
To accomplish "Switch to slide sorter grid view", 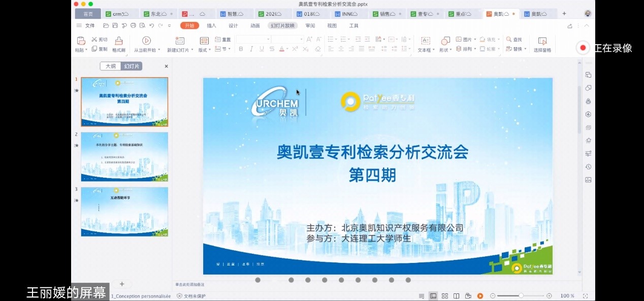I will click(445, 296).
